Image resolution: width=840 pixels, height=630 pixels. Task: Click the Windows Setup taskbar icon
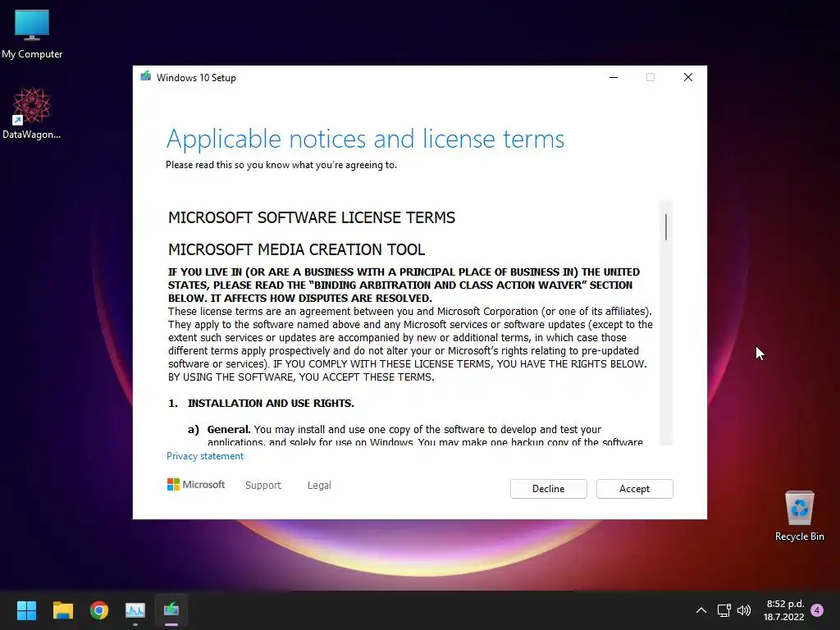(171, 610)
